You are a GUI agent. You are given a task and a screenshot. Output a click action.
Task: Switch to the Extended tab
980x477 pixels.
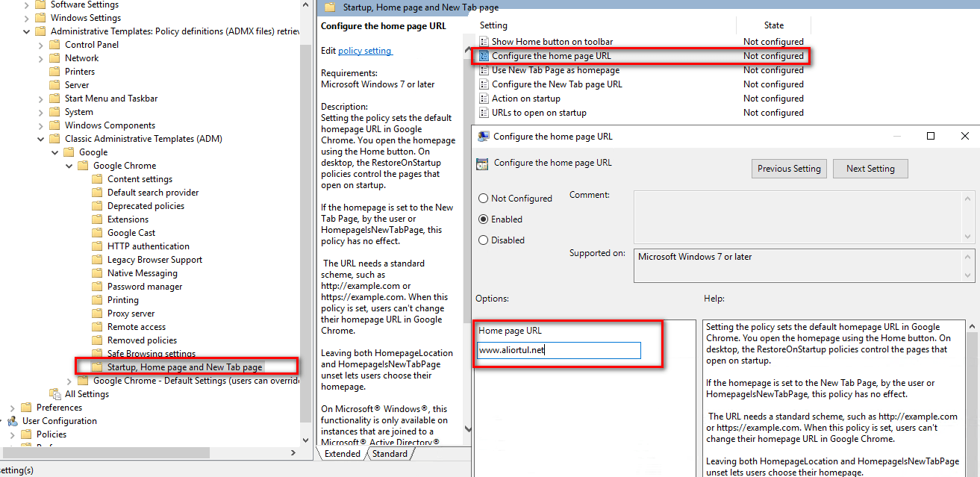(x=342, y=454)
